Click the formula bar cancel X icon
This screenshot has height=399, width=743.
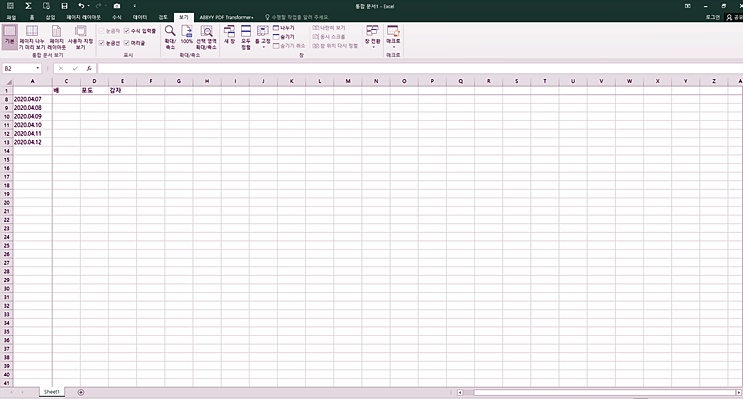[x=61, y=68]
